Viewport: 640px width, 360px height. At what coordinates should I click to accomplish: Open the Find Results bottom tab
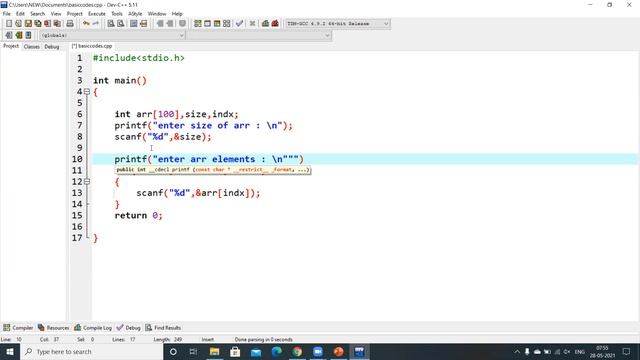tap(163, 327)
